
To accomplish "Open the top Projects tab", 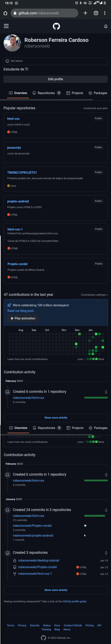I will tap(75, 93).
